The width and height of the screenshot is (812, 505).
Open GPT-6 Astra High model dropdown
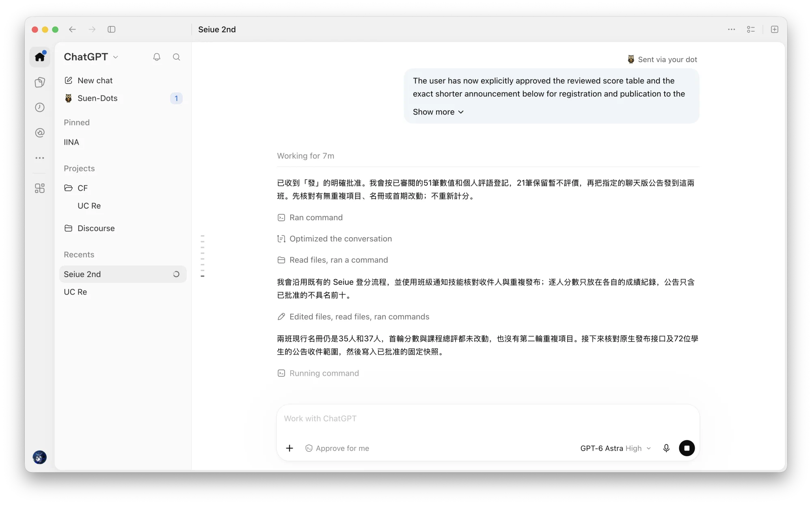click(x=615, y=448)
